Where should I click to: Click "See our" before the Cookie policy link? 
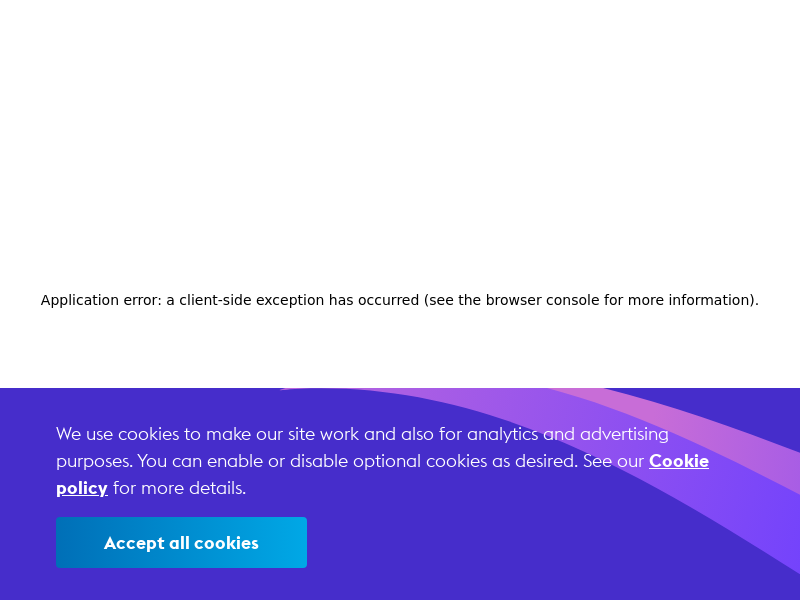[x=614, y=461]
